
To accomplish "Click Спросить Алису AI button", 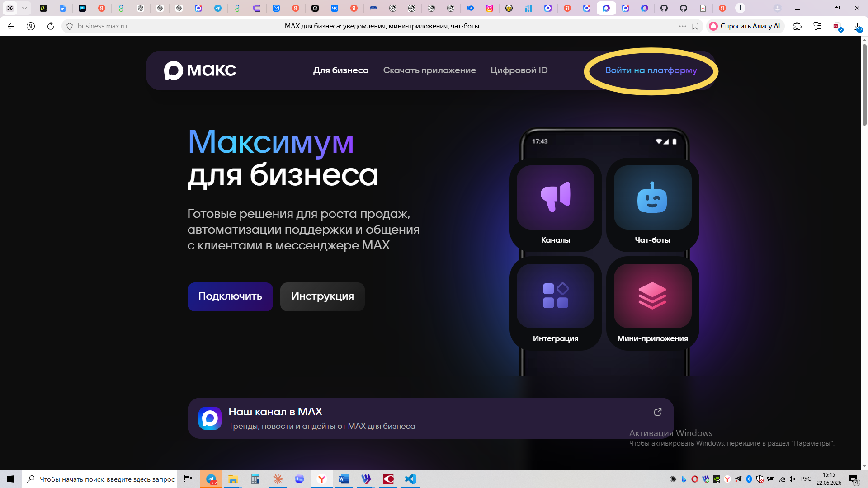I will (745, 26).
